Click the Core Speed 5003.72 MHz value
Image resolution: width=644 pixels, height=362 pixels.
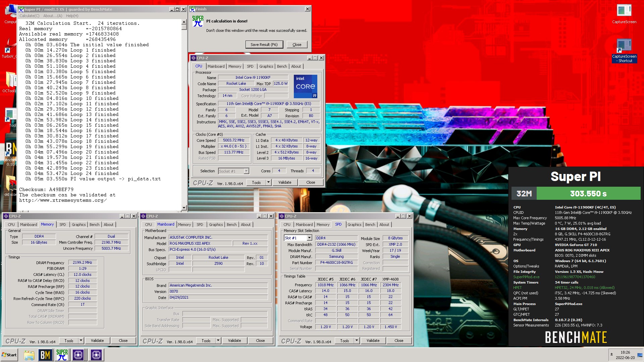point(234,140)
